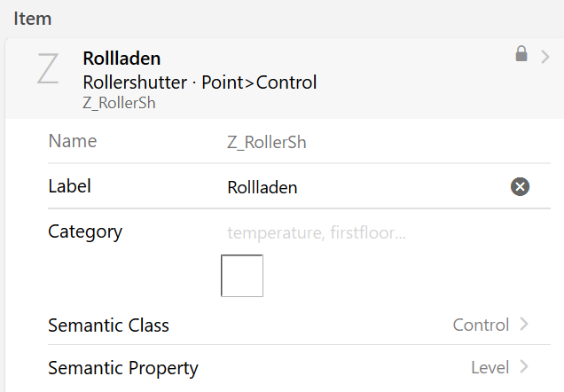Viewport: 564px width, 392px height.
Task: Open the Semantic Property selector row
Action: point(299,367)
